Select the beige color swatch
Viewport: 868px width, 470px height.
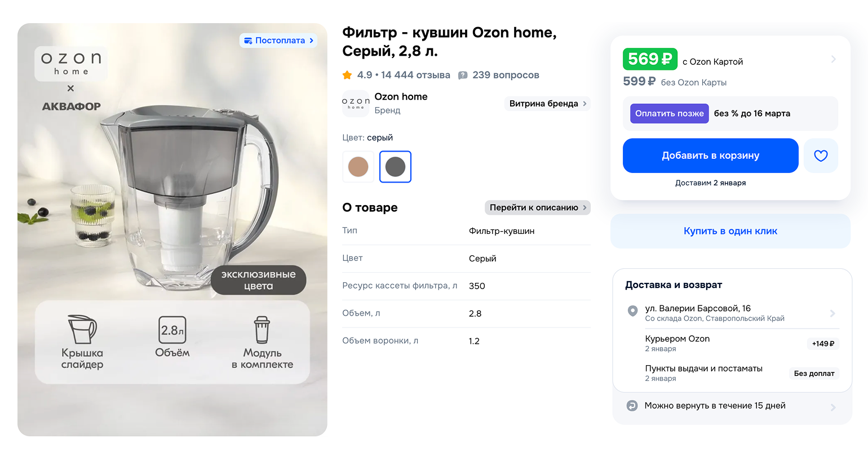(358, 167)
